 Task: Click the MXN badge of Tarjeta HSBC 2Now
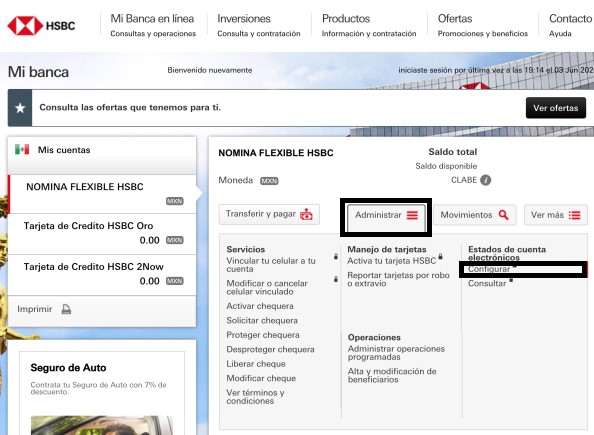tap(175, 281)
